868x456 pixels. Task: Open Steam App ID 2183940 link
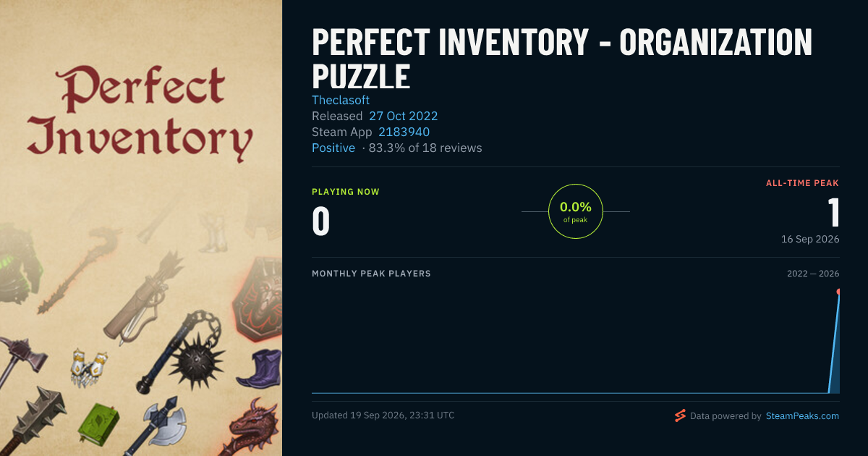[x=404, y=132]
